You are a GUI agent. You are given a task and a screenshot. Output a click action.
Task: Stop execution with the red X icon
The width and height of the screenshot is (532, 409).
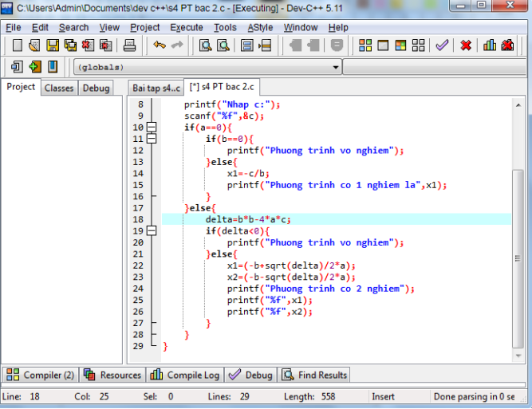pos(466,45)
